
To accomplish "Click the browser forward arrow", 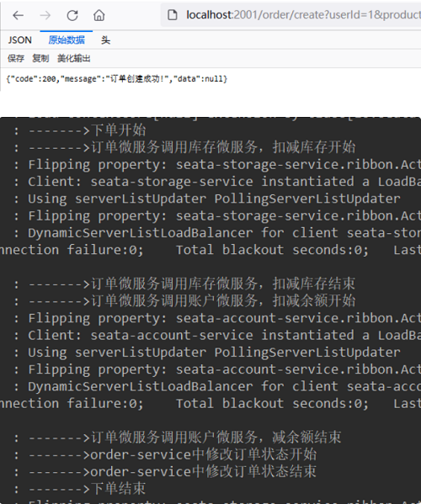I will 45,15.
